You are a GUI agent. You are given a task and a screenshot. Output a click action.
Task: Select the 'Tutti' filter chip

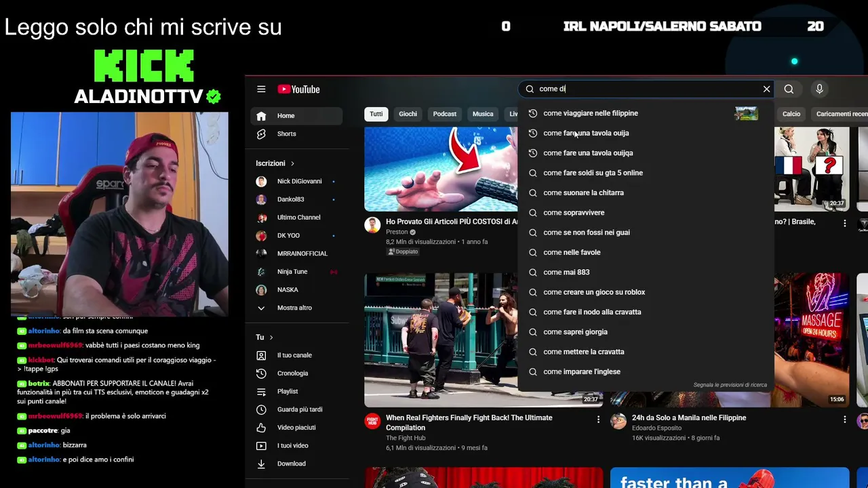376,114
